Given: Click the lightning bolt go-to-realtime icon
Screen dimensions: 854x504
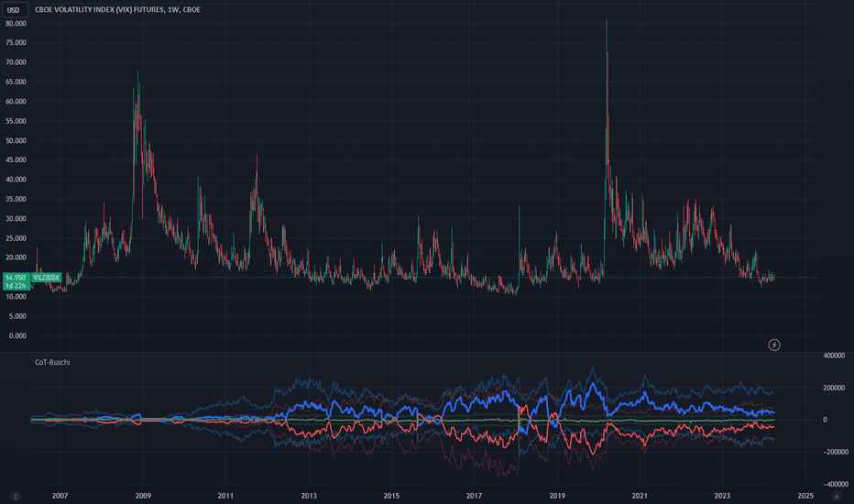Looking at the screenshot, I should 774,345.
